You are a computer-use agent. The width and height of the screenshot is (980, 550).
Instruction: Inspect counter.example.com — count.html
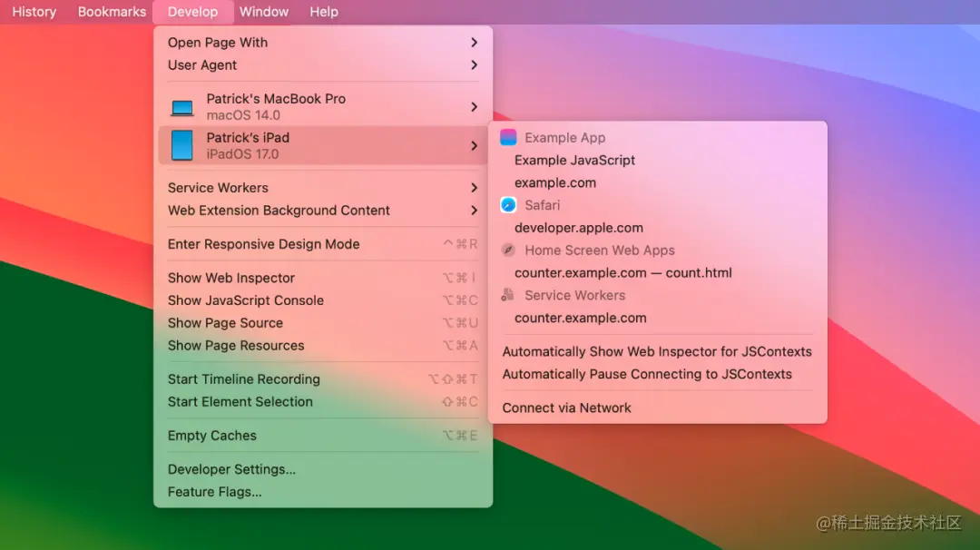pos(658,272)
